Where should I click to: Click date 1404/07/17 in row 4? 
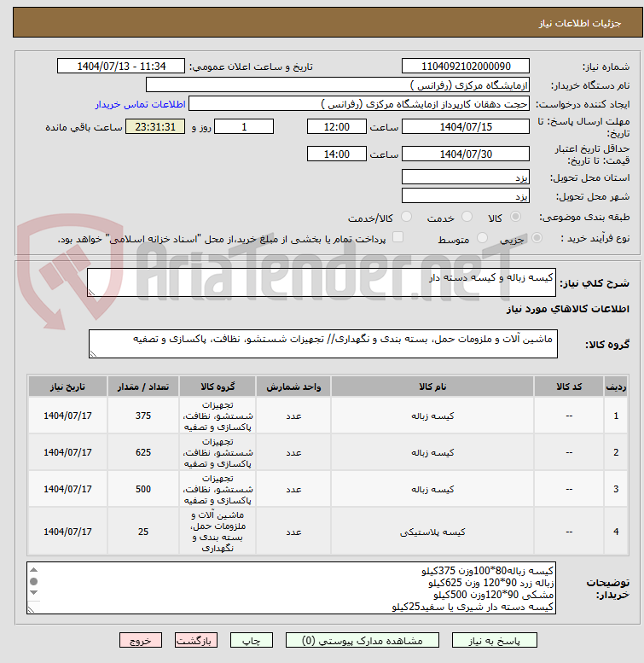click(x=67, y=532)
